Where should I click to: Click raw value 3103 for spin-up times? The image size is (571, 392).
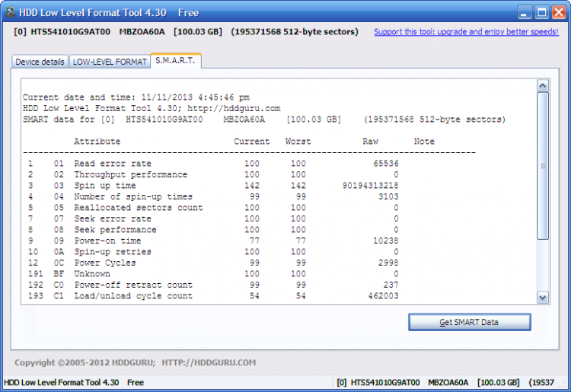tap(388, 196)
